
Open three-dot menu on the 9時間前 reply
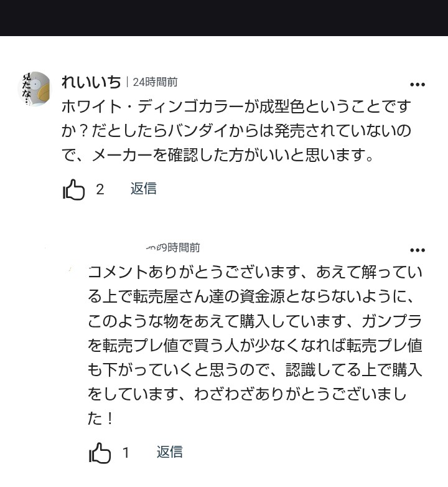coord(417,250)
